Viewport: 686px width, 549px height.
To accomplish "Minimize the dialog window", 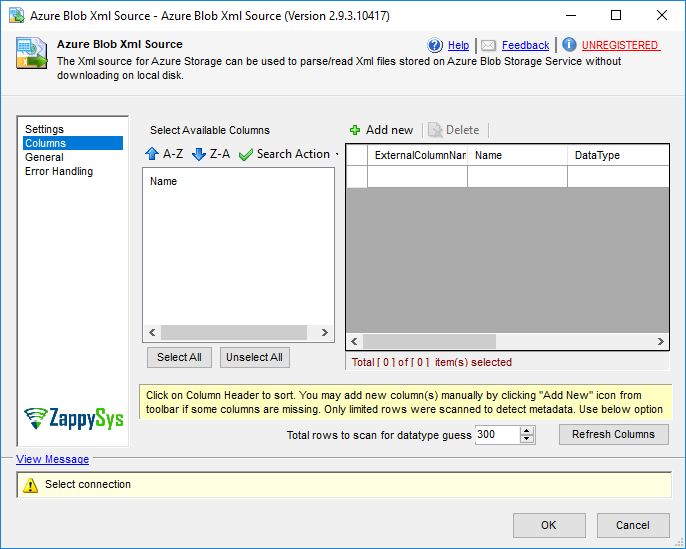I will point(571,15).
